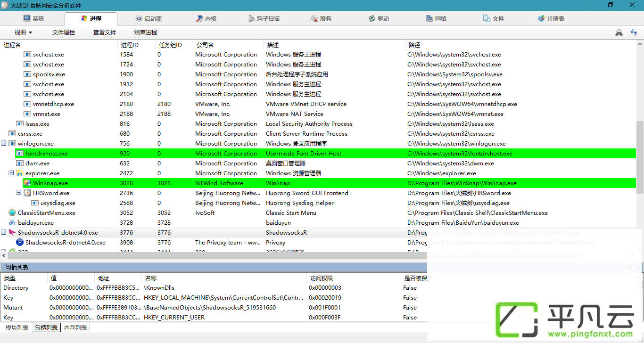644x343 pixels.
Task: Open the 钩子扫描 tab
Action: 264,18
